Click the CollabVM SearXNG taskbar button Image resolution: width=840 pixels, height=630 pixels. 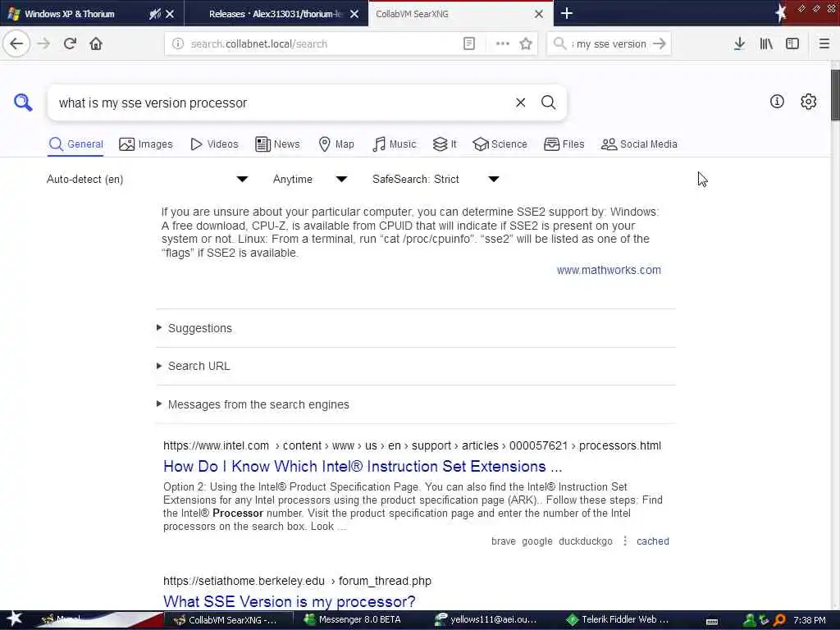point(228,620)
